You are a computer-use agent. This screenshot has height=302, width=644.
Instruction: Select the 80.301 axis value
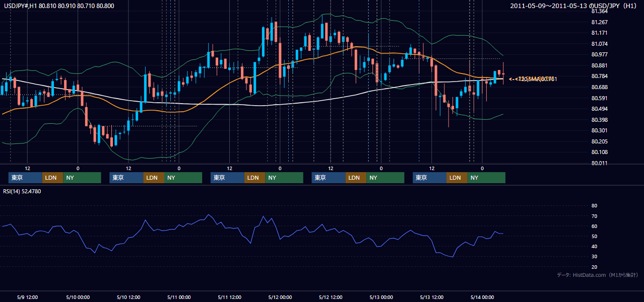[599, 130]
